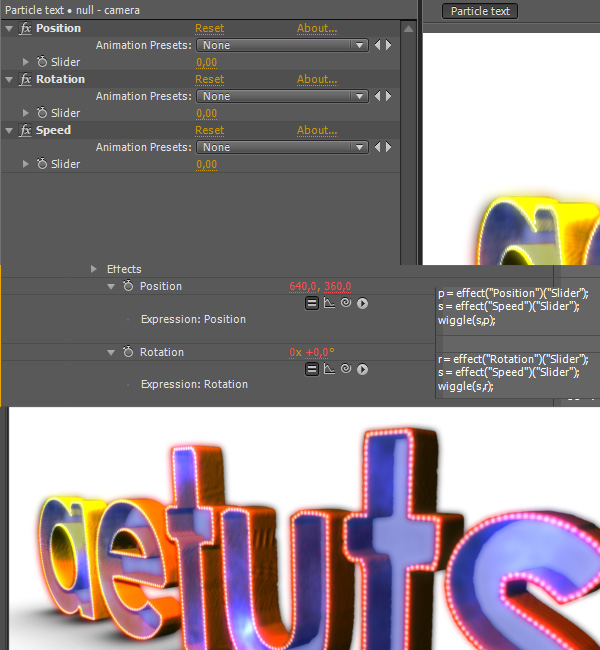Select previous animation preset for Rotation effect
Viewport: 600px width, 650px height.
click(x=377, y=96)
